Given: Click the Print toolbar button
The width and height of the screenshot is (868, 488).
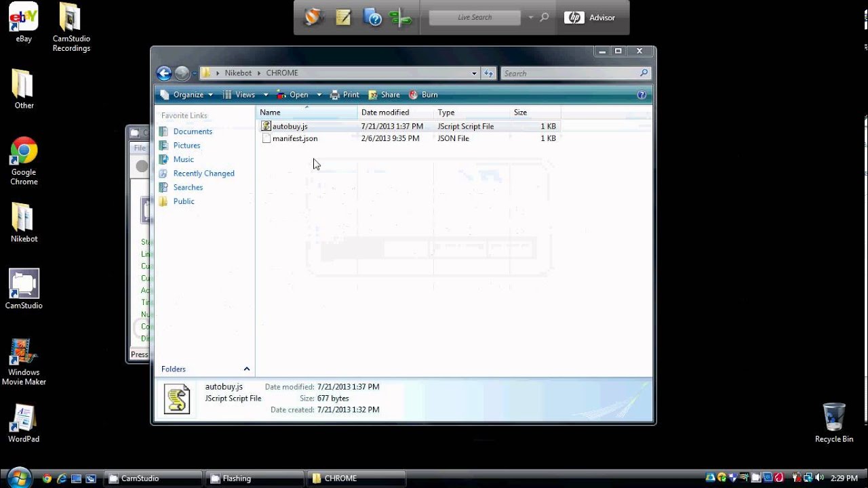Looking at the screenshot, I should [344, 95].
